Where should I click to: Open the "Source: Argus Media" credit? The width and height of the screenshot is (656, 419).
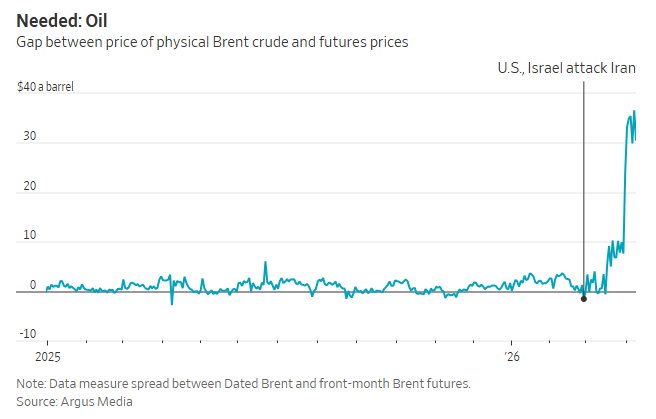[x=74, y=401]
